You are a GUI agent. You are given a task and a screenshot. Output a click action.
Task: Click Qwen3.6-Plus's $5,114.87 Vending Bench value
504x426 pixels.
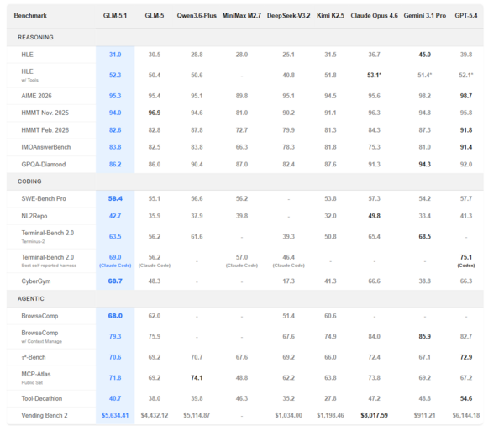197,415
